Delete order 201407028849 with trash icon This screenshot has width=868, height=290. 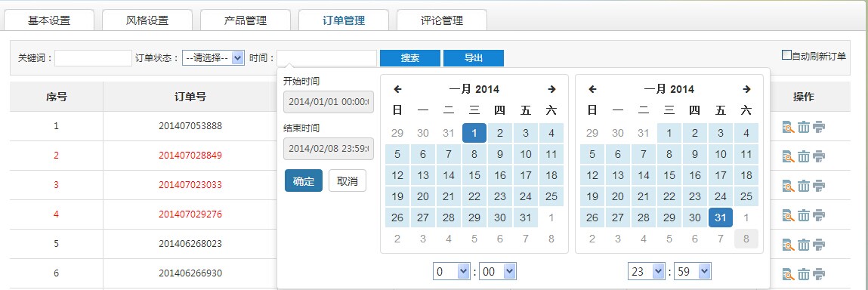tap(804, 156)
